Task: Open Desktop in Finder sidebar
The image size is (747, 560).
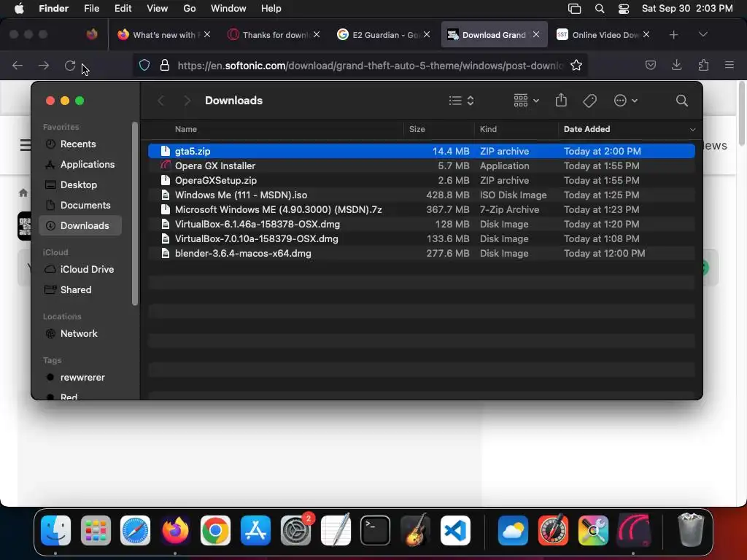Action: tap(80, 184)
